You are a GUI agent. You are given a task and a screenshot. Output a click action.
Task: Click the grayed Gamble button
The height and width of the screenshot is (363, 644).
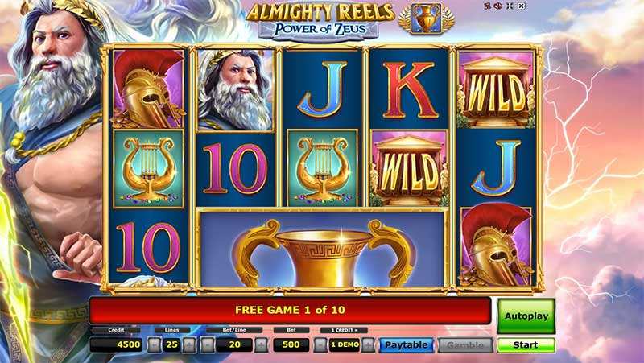(x=465, y=345)
